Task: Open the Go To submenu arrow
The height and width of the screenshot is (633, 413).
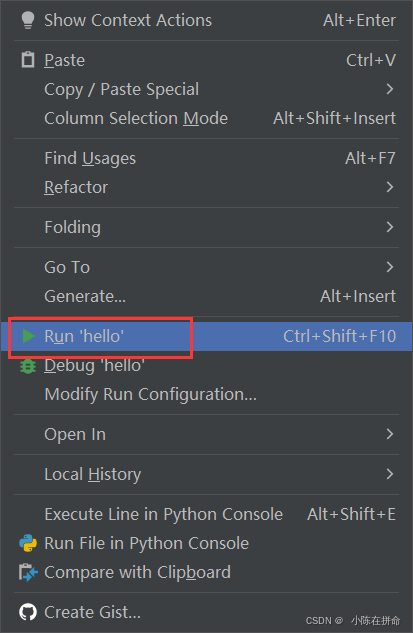Action: (390, 267)
